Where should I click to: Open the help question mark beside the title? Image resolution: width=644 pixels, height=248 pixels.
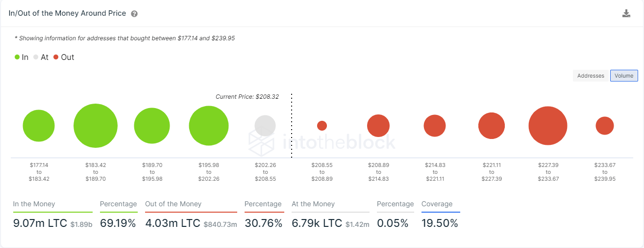[x=134, y=14]
